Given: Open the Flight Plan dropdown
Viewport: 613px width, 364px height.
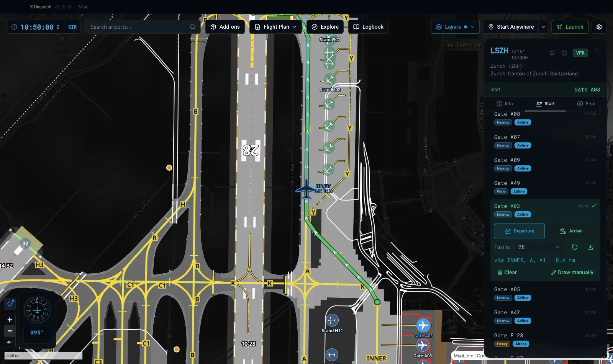Looking at the screenshot, I should click(276, 27).
